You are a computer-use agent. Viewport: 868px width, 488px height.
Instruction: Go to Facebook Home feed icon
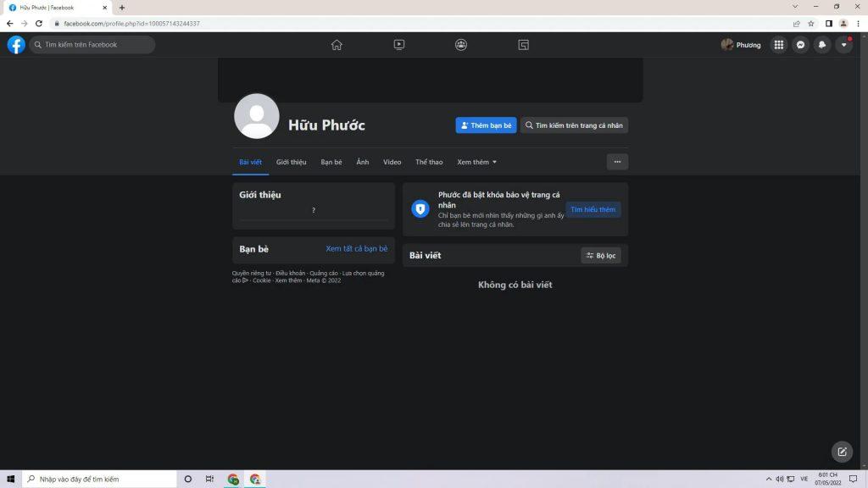tap(337, 45)
